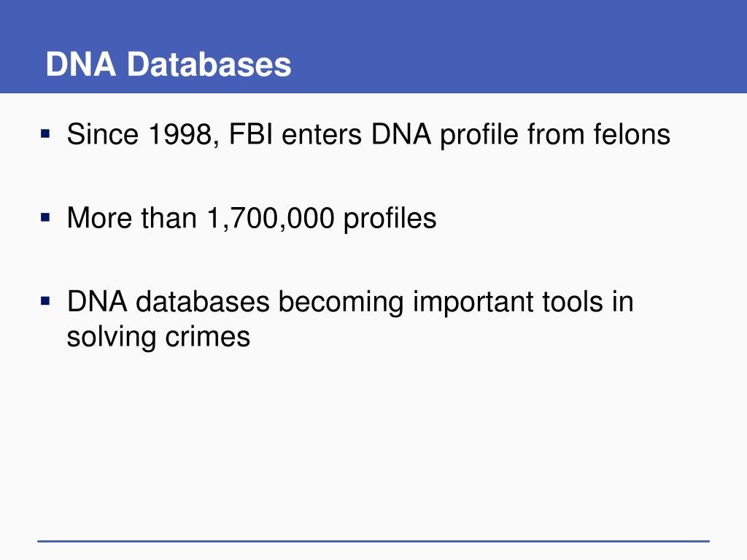747x560 pixels.
Task: Click the word "becoming" in third bullet
Action: point(341,303)
